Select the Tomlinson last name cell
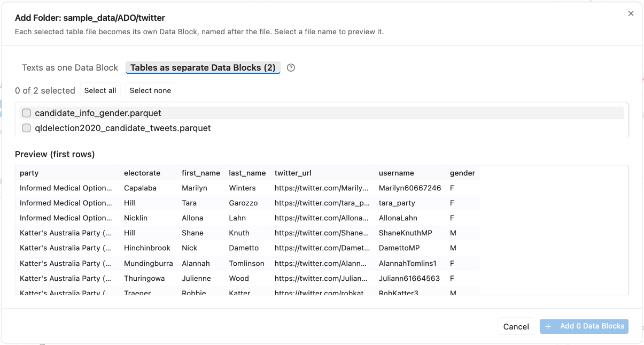 click(x=247, y=264)
